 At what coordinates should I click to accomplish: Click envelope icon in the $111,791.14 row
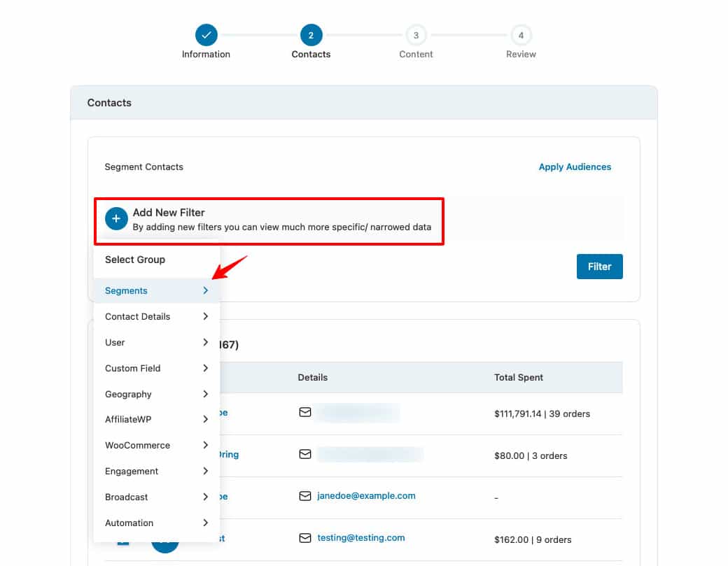[x=305, y=413]
